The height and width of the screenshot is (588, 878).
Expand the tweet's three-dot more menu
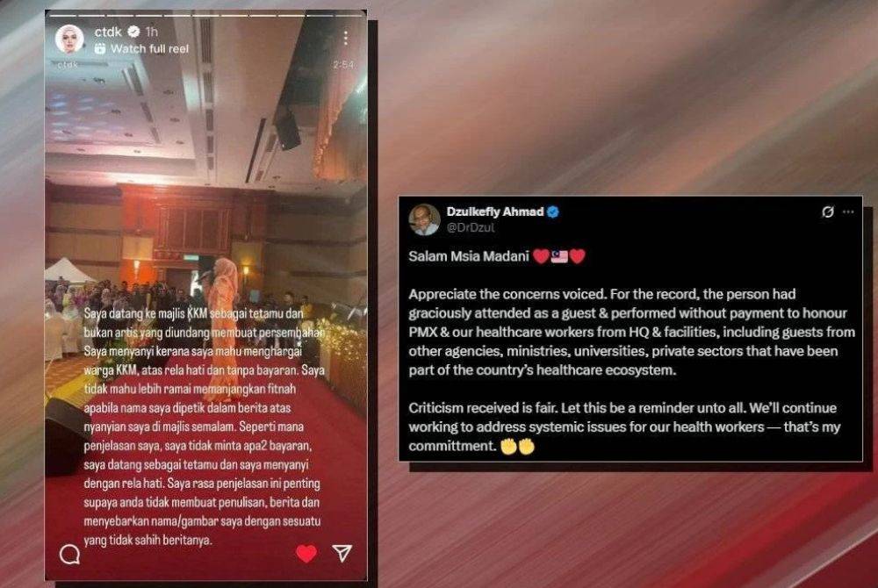coord(848,212)
